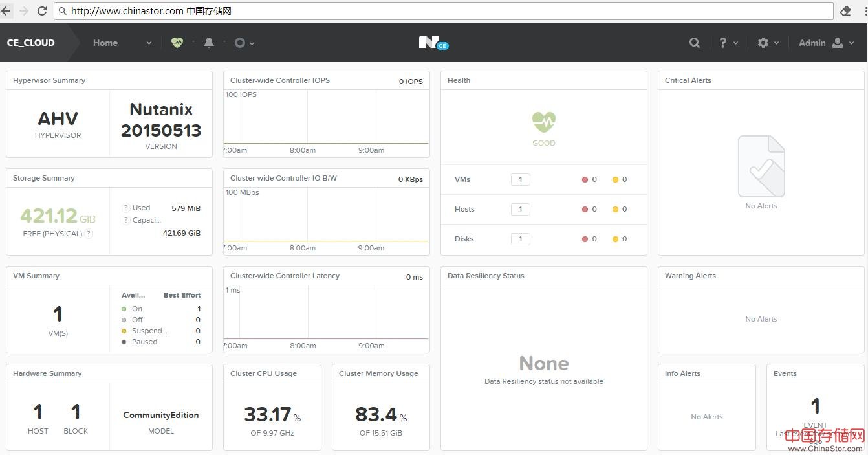Click the health heart icon in navbar
Image resolution: width=868 pixels, height=455 pixels.
coord(177,43)
